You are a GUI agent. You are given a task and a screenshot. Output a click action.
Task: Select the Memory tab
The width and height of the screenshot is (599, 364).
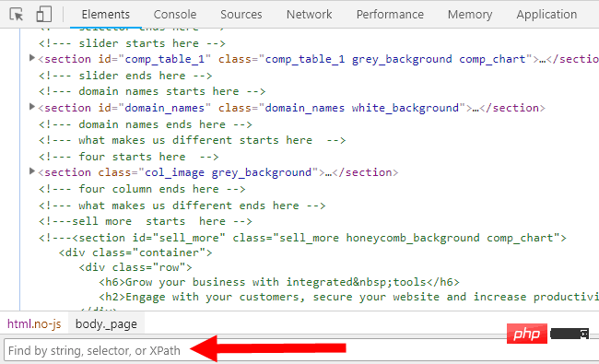[x=470, y=15]
